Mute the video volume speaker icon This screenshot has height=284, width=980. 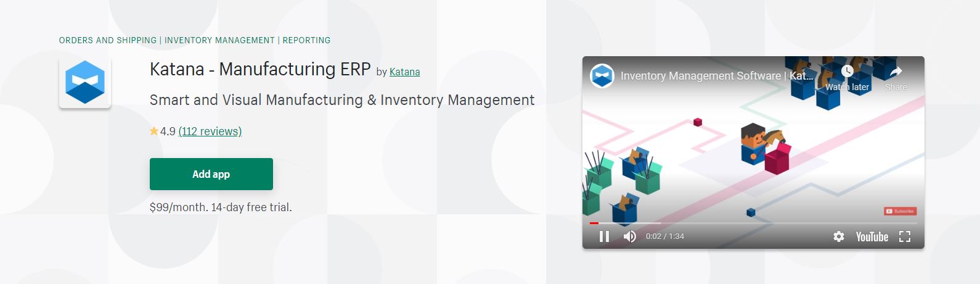click(629, 236)
